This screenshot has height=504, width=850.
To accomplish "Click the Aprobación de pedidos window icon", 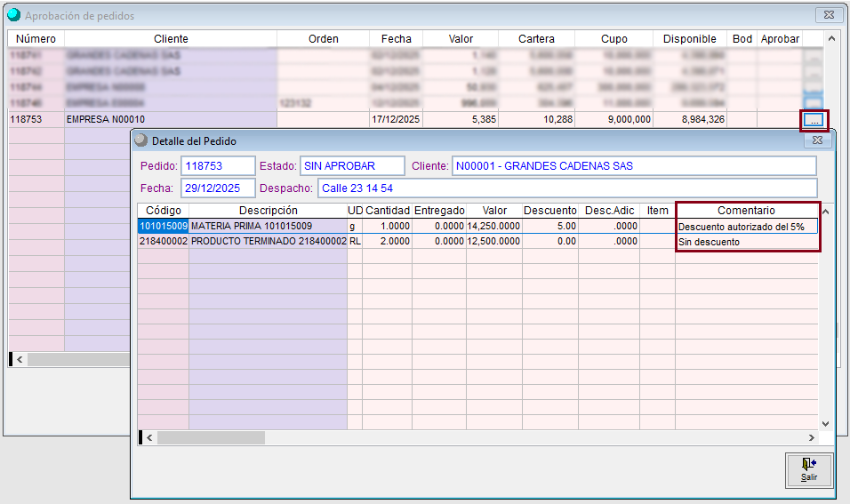I will [13, 15].
